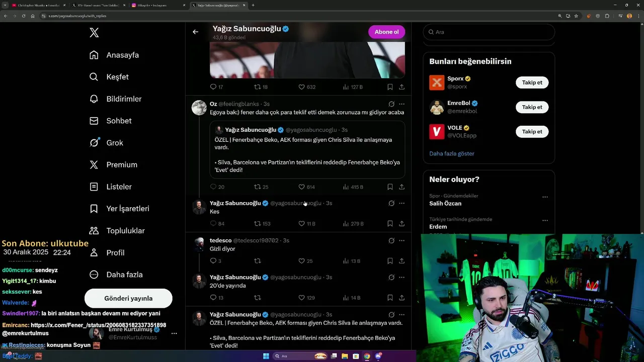Go back with the arrow icon
The height and width of the screenshot is (362, 644).
tap(195, 32)
